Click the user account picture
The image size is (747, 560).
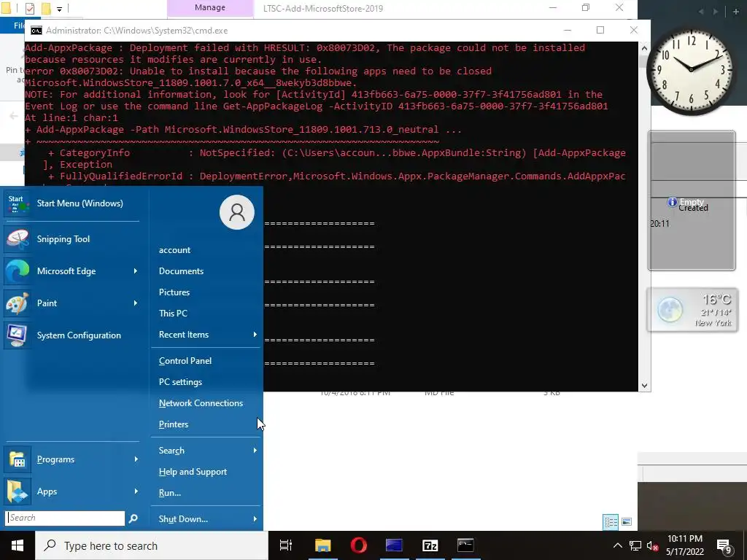tap(237, 212)
